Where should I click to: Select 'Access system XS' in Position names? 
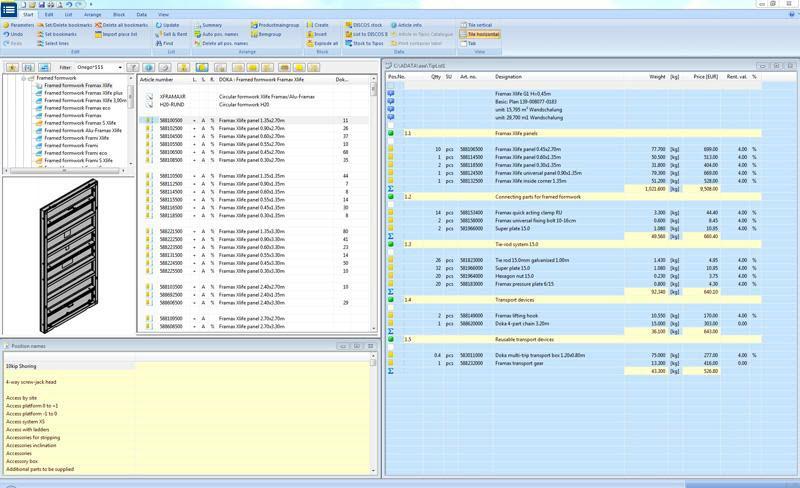click(x=25, y=422)
